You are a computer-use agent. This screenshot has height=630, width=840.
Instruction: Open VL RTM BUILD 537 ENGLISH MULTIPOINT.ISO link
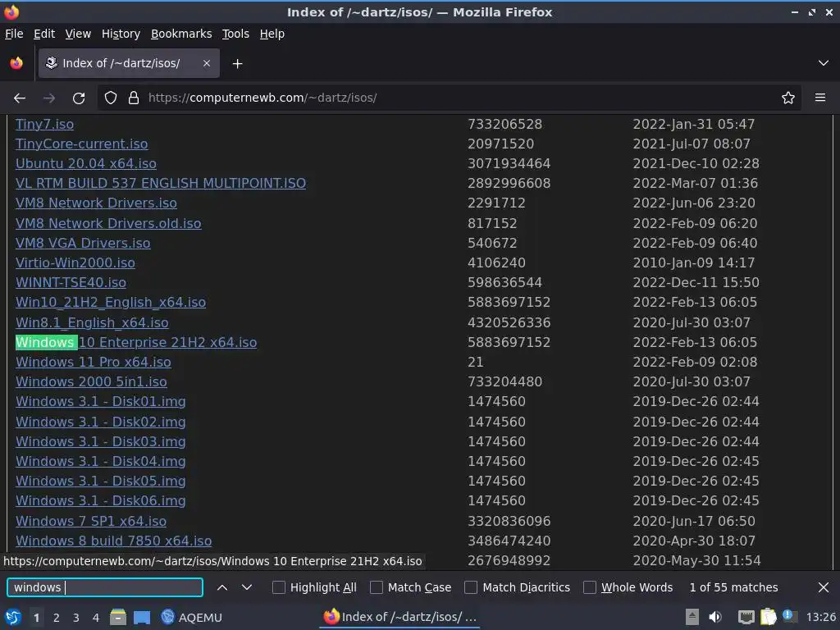[x=161, y=184]
